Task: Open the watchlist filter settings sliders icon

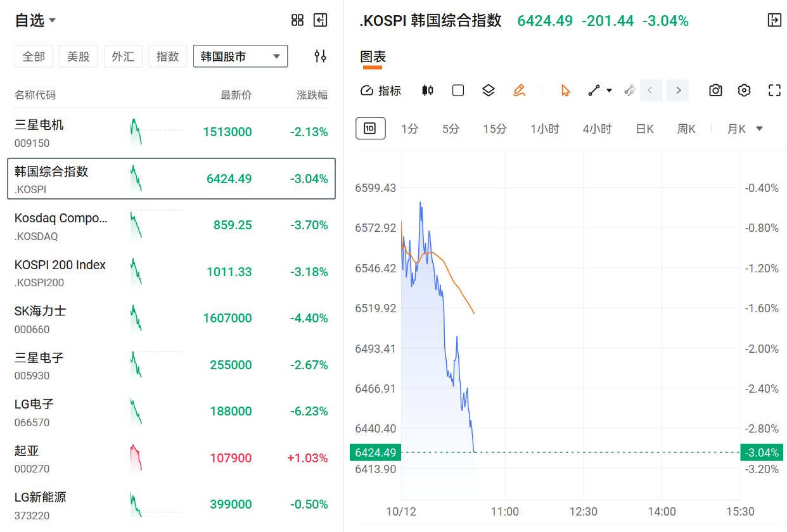Action: [x=321, y=56]
